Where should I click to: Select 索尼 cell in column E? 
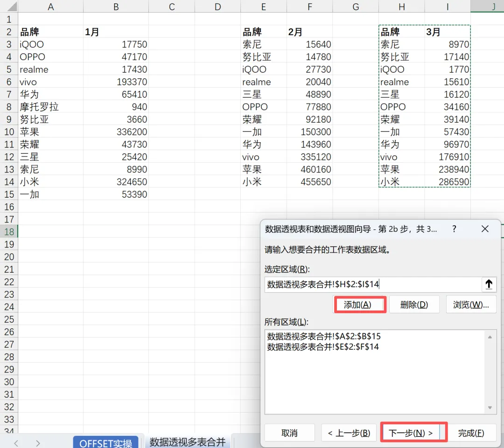click(x=264, y=44)
